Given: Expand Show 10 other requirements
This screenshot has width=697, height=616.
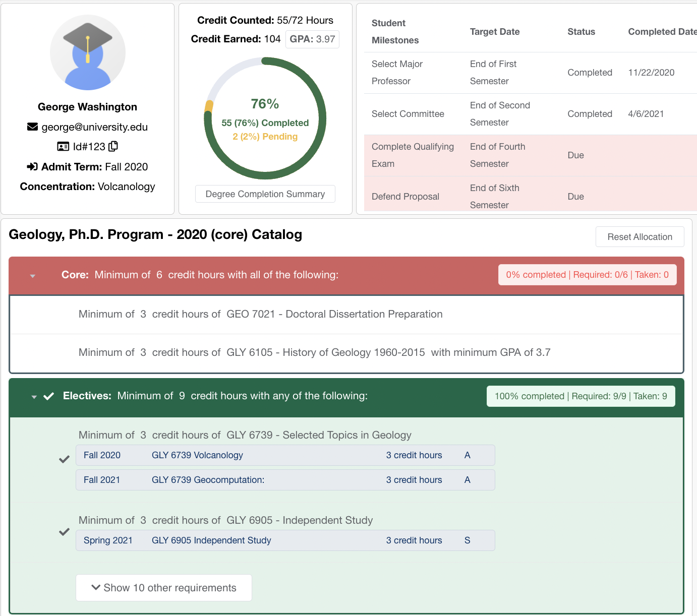Looking at the screenshot, I should click(164, 588).
